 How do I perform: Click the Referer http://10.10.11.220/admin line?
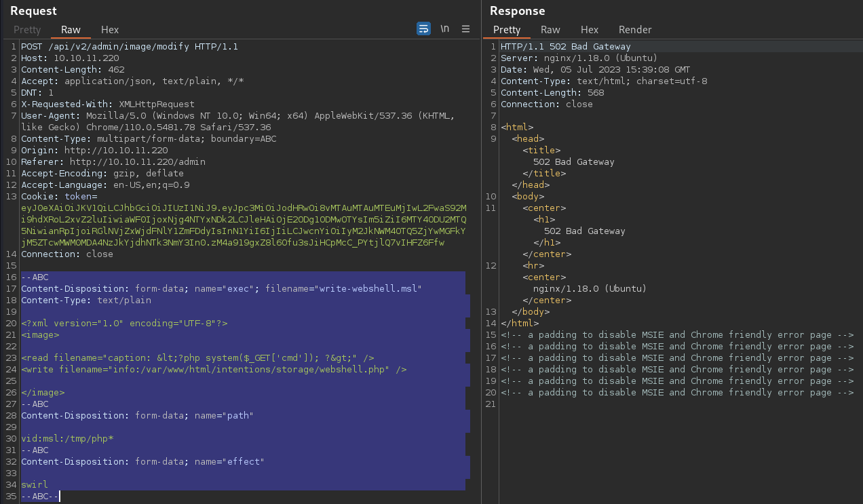[113, 162]
